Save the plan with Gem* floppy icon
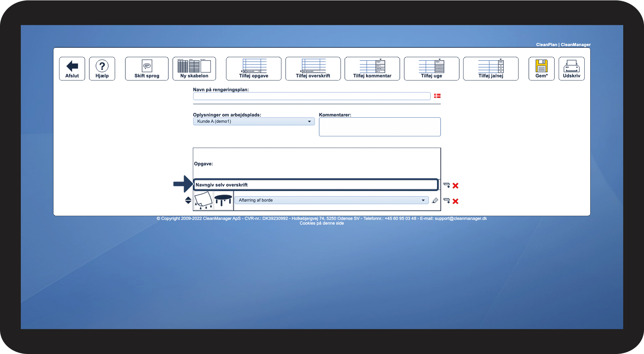The image size is (644, 354). [x=542, y=69]
